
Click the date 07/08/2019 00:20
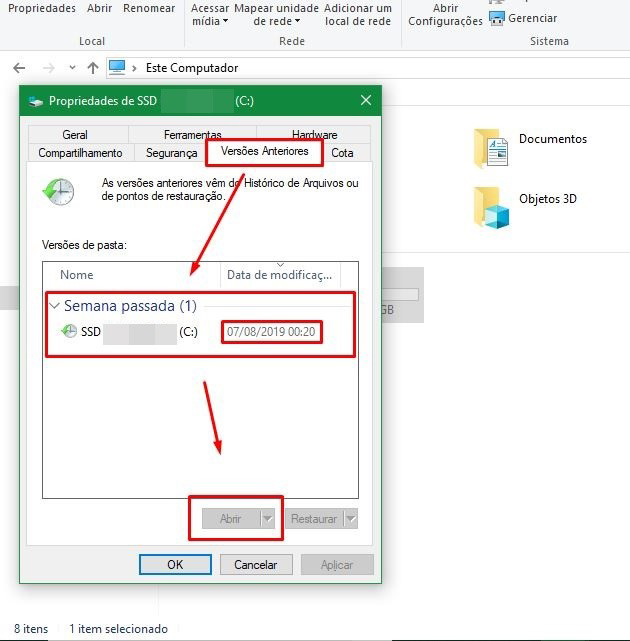coord(271,332)
